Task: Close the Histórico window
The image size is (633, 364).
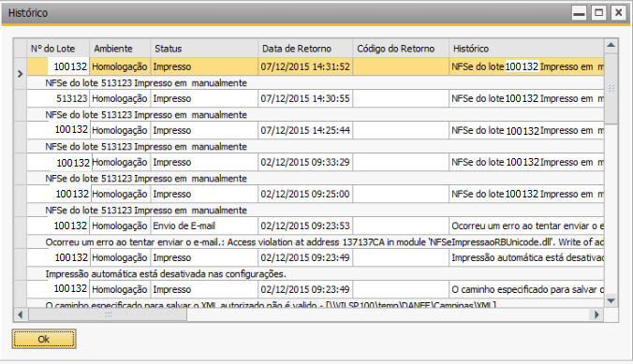Action: tap(618, 13)
